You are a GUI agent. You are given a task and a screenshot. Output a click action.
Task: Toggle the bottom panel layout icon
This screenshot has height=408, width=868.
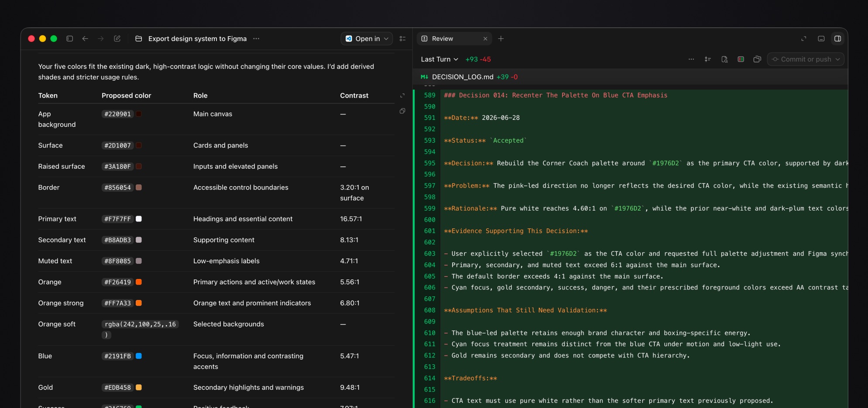point(821,38)
